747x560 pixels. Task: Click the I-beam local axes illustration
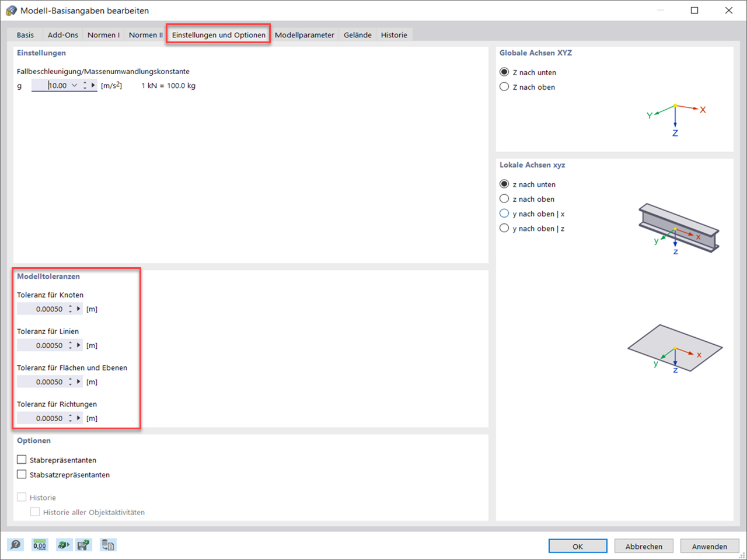(679, 229)
